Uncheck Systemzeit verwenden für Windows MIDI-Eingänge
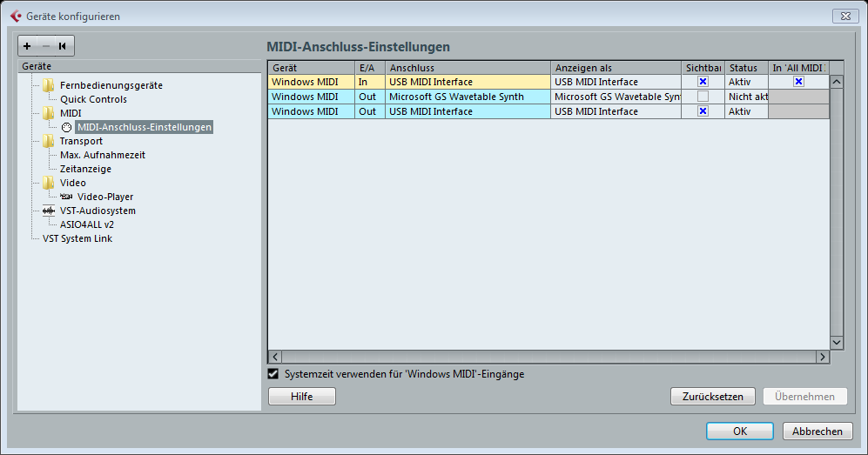The width and height of the screenshot is (868, 455). click(x=273, y=374)
